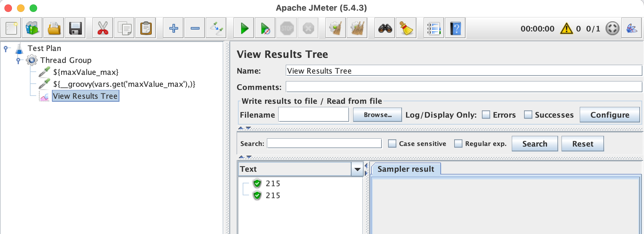Switch to the Sampler result tab
Viewport: 644px width, 234px height.
(406, 169)
